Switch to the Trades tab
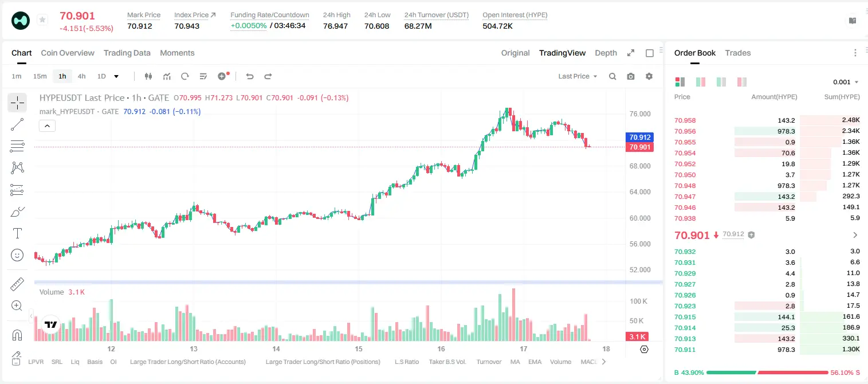Screen dimensions: 868x384 coord(738,53)
